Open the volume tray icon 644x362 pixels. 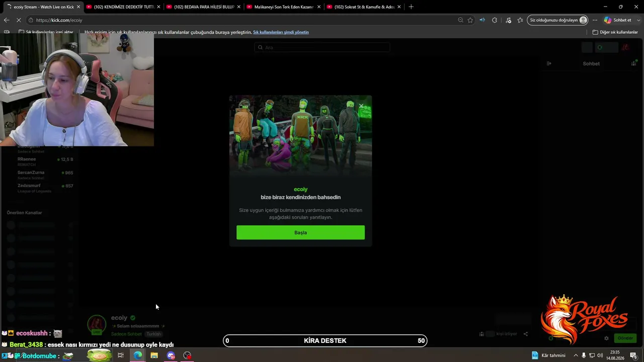pyautogui.click(x=600, y=355)
